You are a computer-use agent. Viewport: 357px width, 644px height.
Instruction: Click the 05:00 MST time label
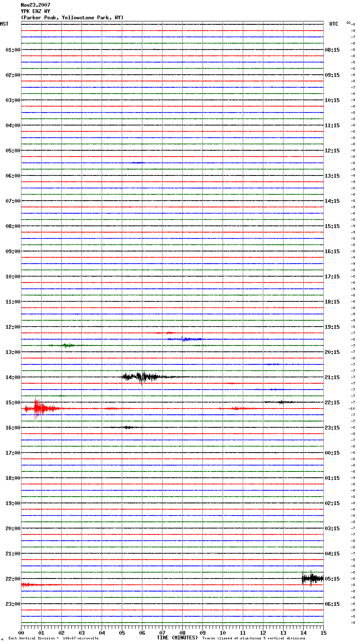[13, 151]
